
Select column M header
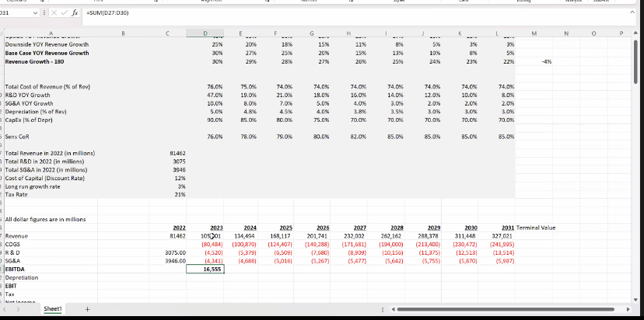pyautogui.click(x=534, y=33)
